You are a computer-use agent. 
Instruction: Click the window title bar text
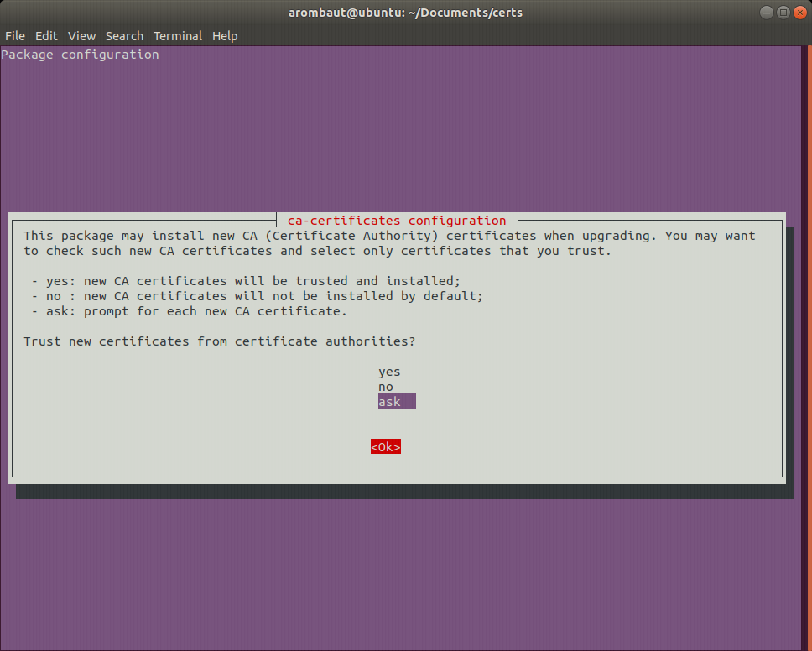(x=405, y=13)
